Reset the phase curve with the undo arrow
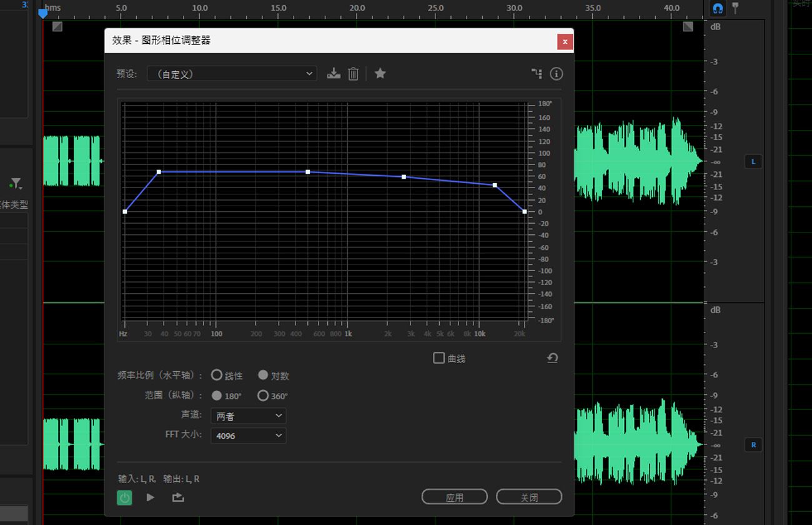Screen dimensions: 812x525 click(x=552, y=358)
